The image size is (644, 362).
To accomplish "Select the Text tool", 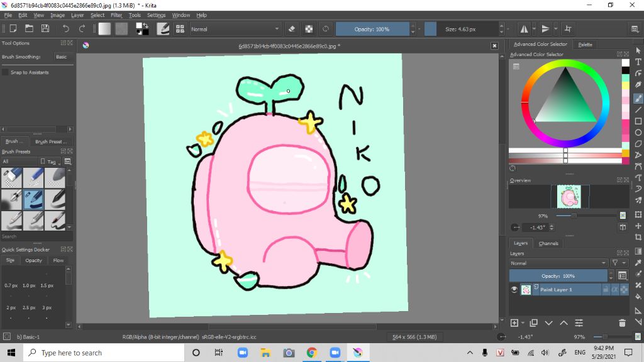I will point(638,62).
